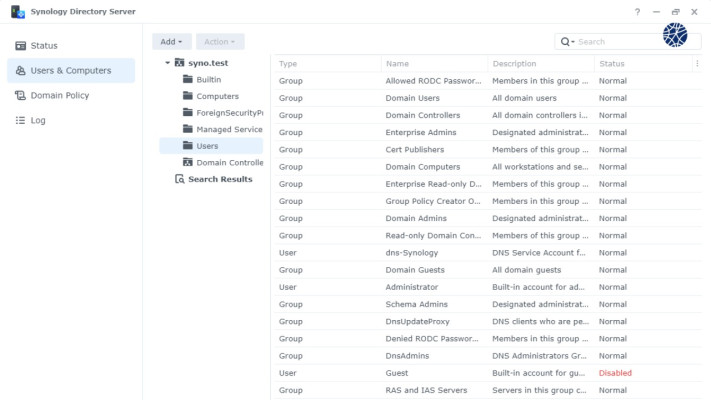The width and height of the screenshot is (711, 400).
Task: Select the Domain Computers group
Action: [x=488, y=167]
